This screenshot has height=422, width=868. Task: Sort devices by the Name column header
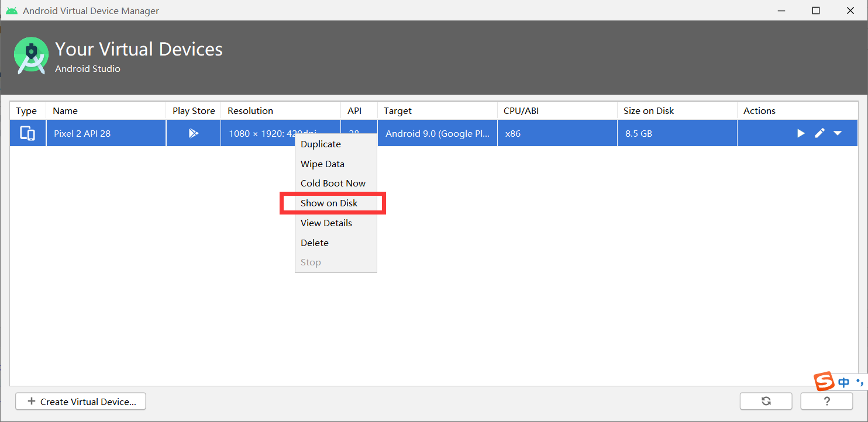(x=65, y=110)
